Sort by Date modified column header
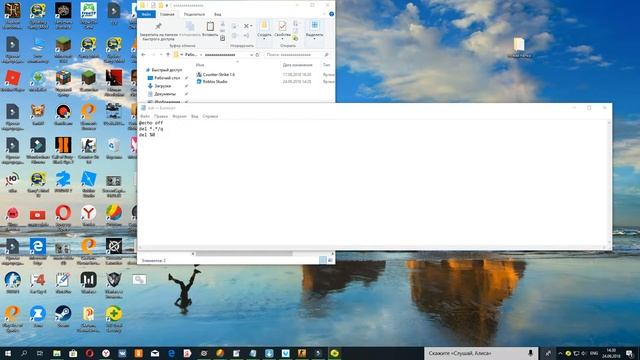Image resolution: width=640 pixels, height=360 pixels. tap(298, 65)
